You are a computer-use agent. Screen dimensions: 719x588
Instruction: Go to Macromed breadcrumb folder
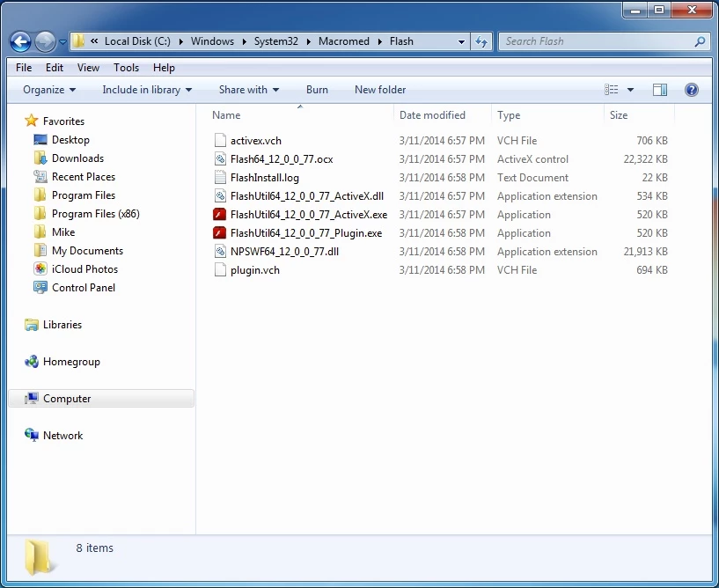[x=344, y=41]
